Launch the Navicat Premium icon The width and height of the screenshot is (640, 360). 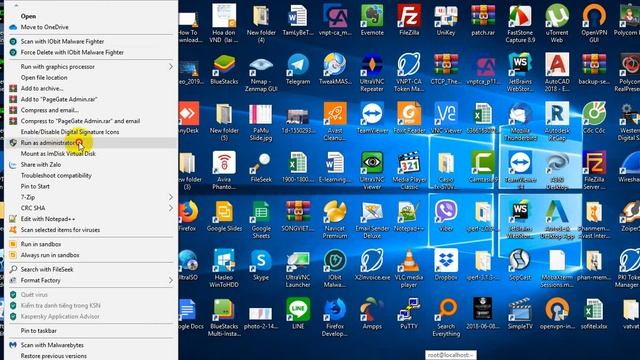click(335, 220)
